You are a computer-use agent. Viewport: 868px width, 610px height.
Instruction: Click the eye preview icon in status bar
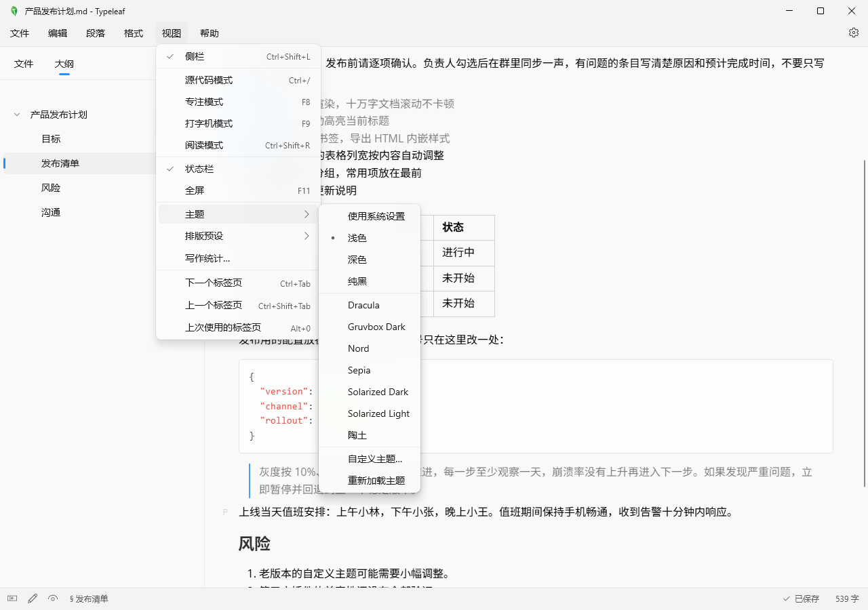point(53,598)
